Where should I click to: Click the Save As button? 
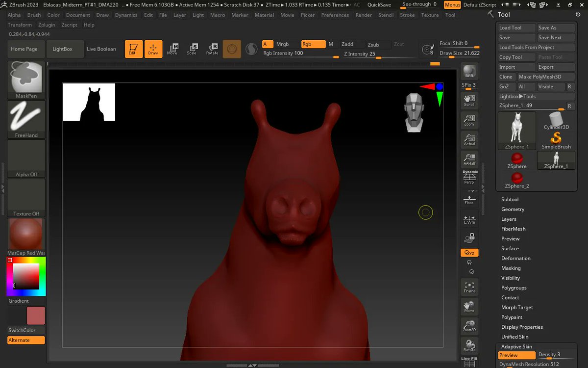pos(556,27)
